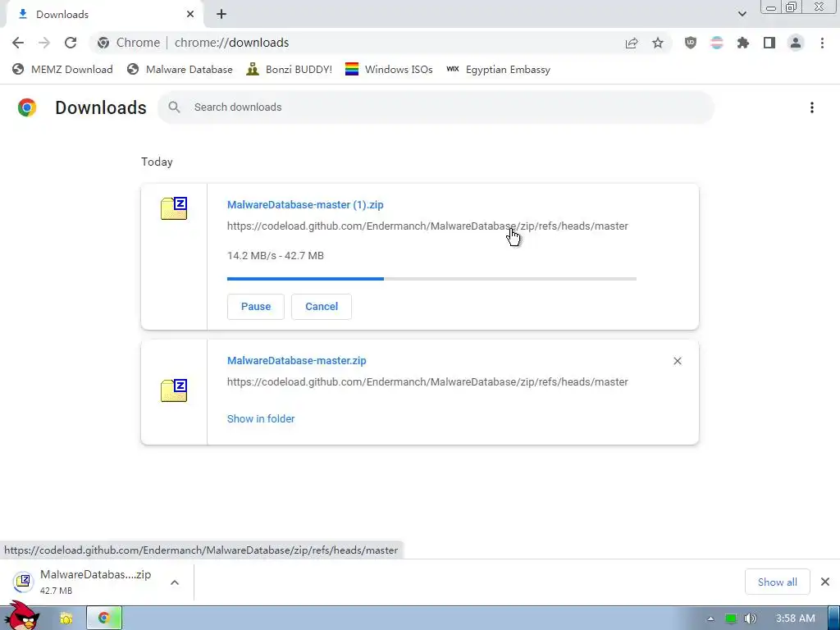Remove MalwareDatabase-master.zip from the list
The width and height of the screenshot is (840, 630).
(x=678, y=361)
